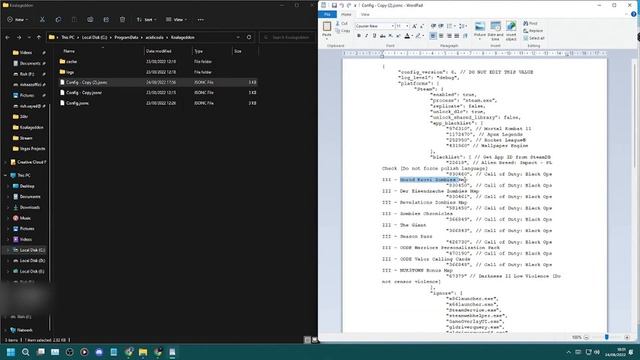640x360 pixels.
Task: Toggle Underline formatting in WordPad
Action: click(374, 36)
